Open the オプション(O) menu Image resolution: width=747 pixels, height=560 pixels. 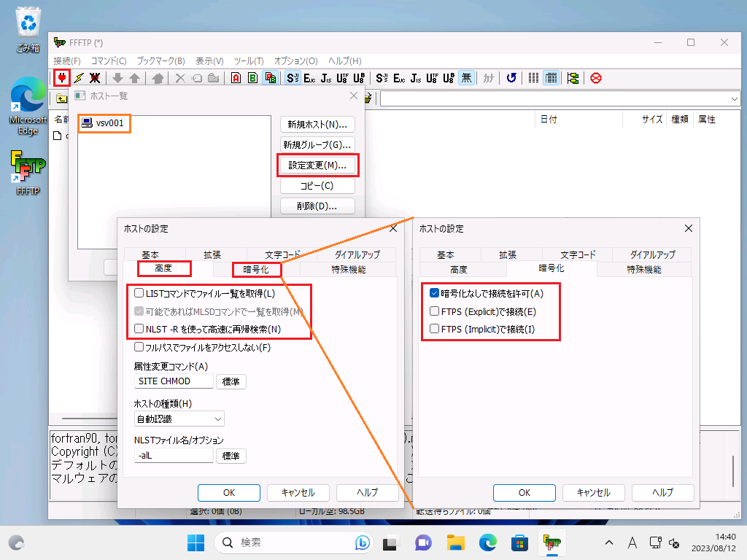click(295, 61)
